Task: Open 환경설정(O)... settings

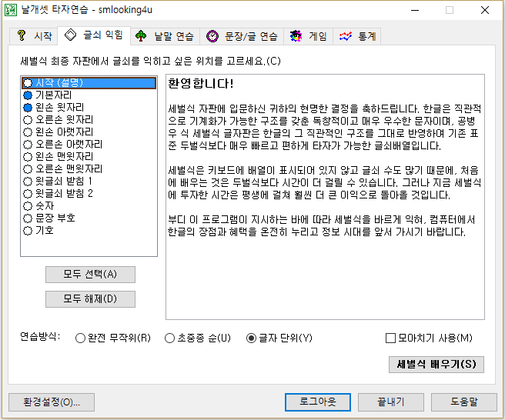Action: (x=52, y=402)
